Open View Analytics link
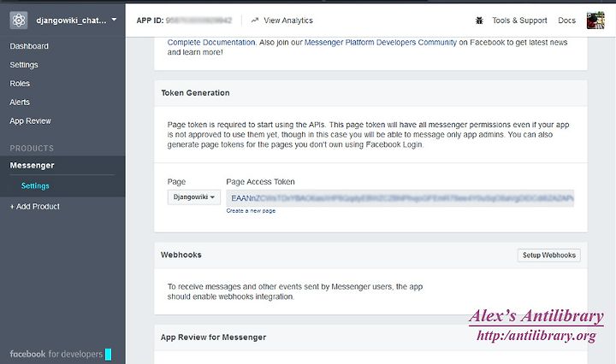This screenshot has height=364, width=616. pyautogui.click(x=288, y=21)
